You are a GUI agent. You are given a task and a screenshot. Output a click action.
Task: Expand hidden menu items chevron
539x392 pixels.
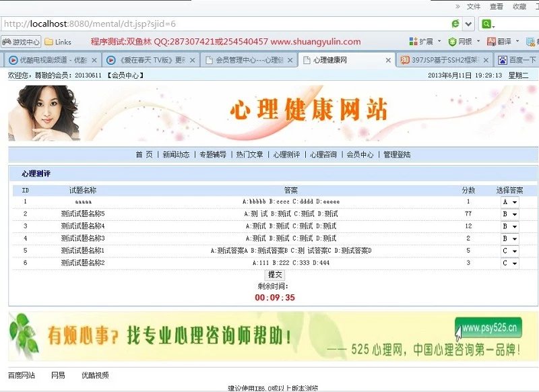[x=457, y=6]
